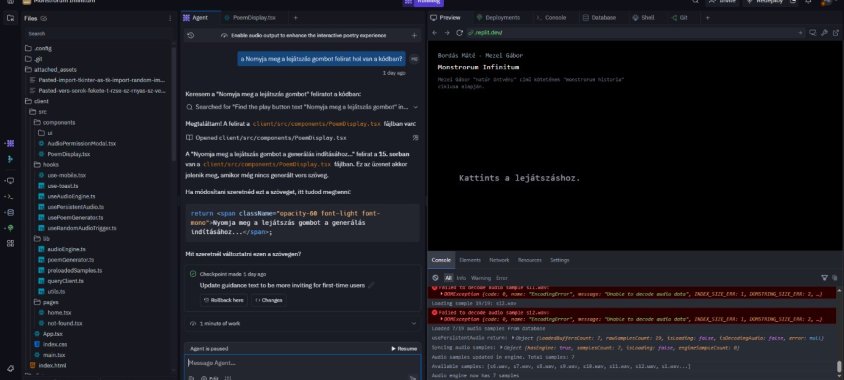This screenshot has width=844, height=380.
Task: Filter console to Info messages
Action: (x=461, y=278)
